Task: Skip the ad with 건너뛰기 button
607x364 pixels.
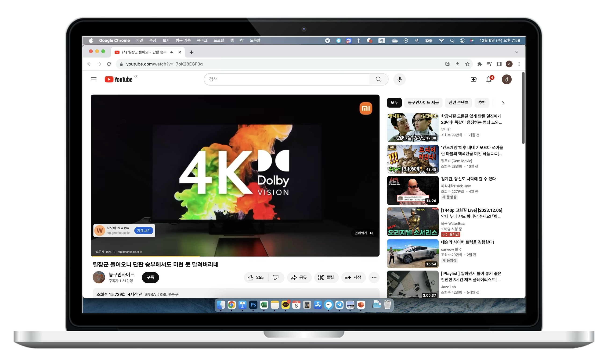Action: click(x=364, y=233)
